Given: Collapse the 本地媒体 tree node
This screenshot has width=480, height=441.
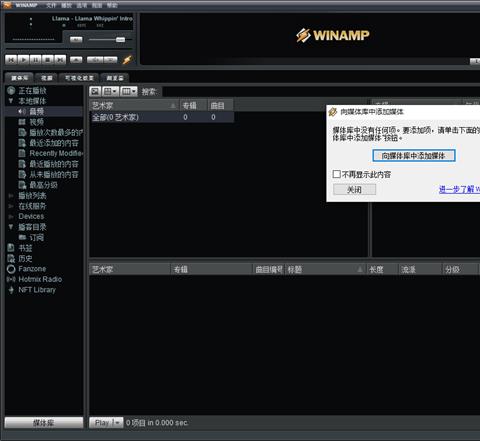Looking at the screenshot, I should (11, 101).
